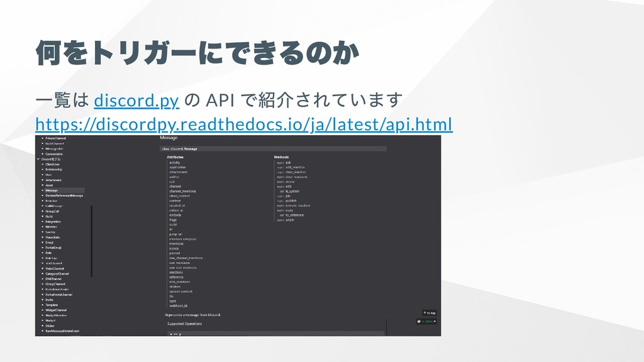Select Asset in the sidebar
Image resolution: width=644 pixels, height=362 pixels.
pyautogui.click(x=49, y=185)
